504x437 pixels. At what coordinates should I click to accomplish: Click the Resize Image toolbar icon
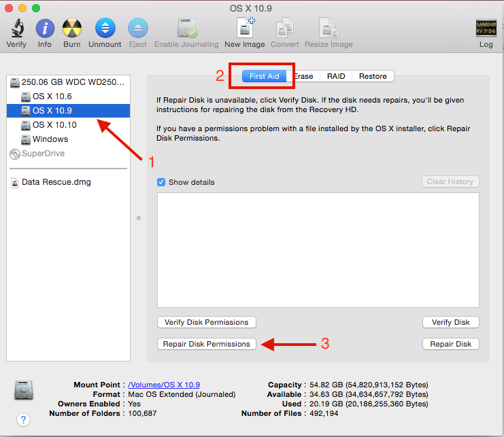[329, 28]
